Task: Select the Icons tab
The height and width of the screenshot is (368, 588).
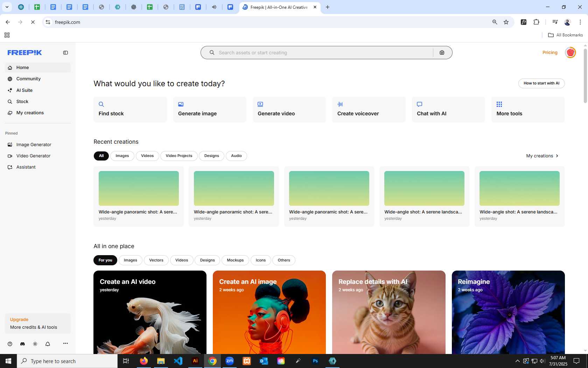Action: point(261,260)
